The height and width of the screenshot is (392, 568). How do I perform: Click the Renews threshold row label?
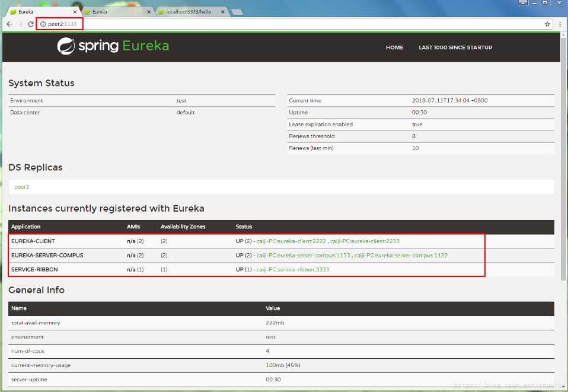pyautogui.click(x=311, y=136)
